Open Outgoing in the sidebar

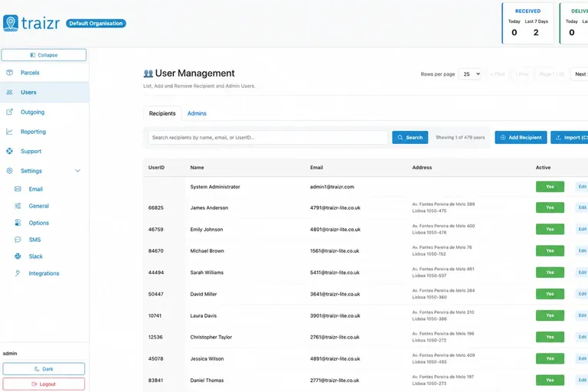(44, 112)
